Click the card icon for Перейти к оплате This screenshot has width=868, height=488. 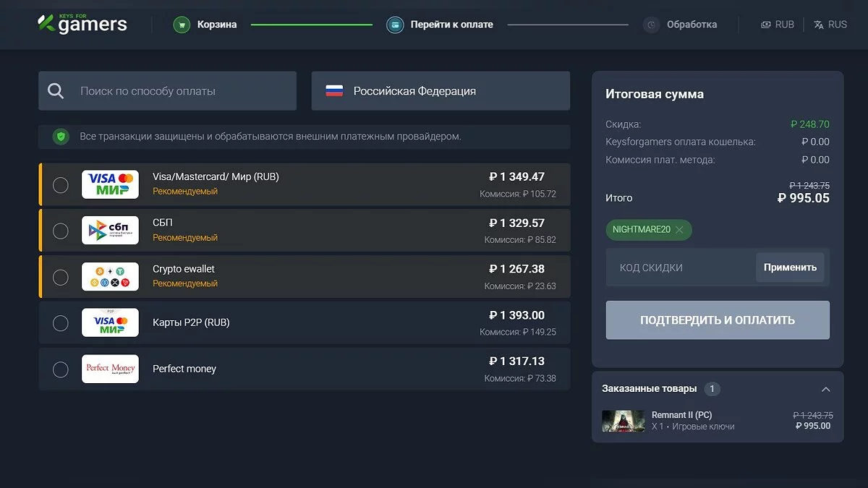click(x=395, y=25)
